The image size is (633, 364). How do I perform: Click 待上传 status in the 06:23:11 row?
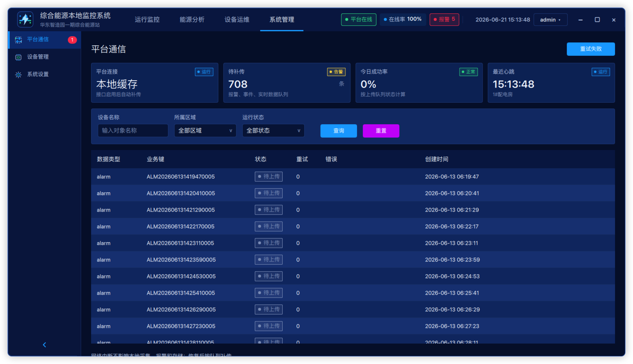(268, 243)
